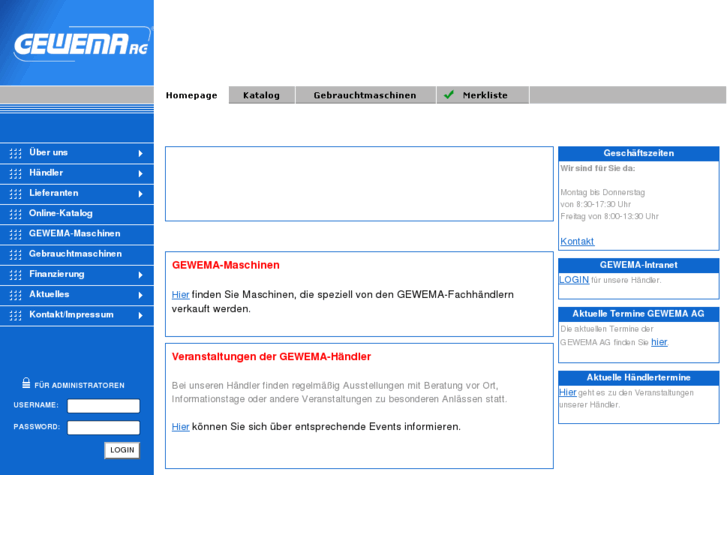727x545 pixels.
Task: Expand the Über uns submenu arrow
Action: pyautogui.click(x=140, y=154)
